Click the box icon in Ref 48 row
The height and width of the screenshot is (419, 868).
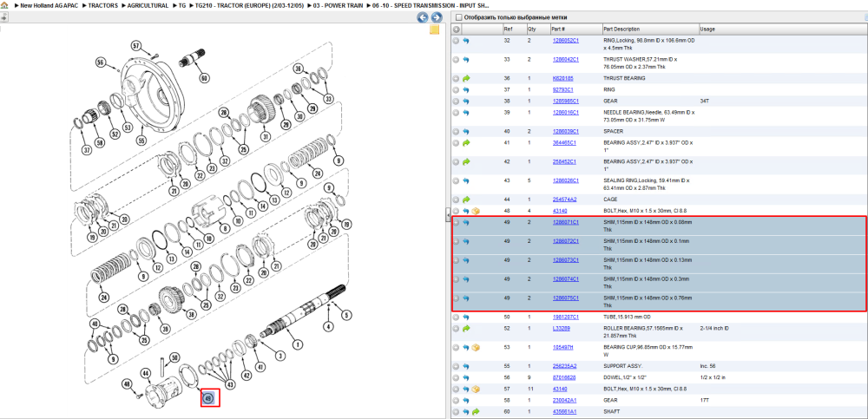click(476, 211)
